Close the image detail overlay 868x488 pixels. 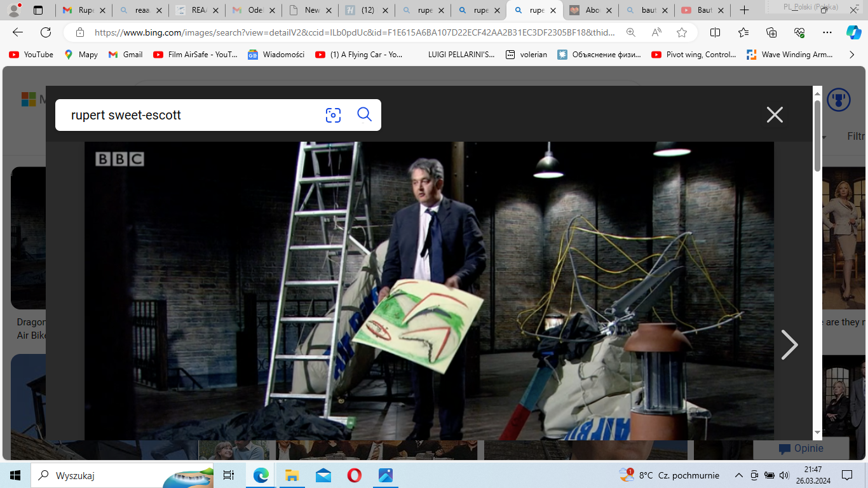pyautogui.click(x=775, y=114)
